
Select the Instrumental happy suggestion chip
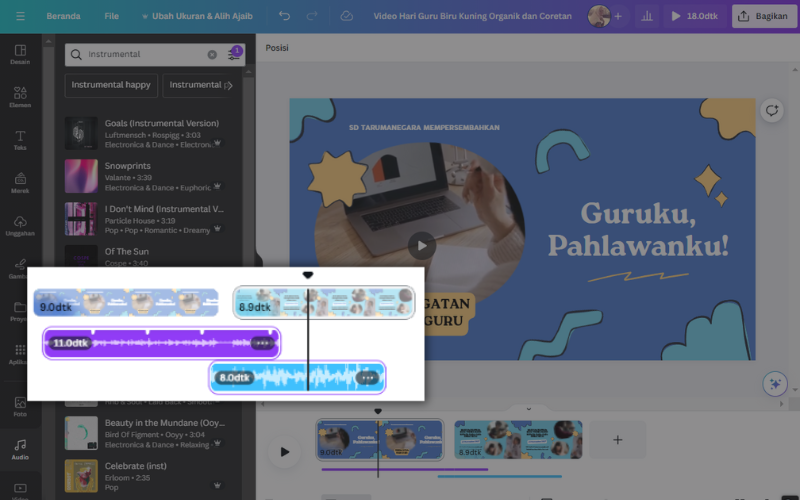pyautogui.click(x=111, y=85)
